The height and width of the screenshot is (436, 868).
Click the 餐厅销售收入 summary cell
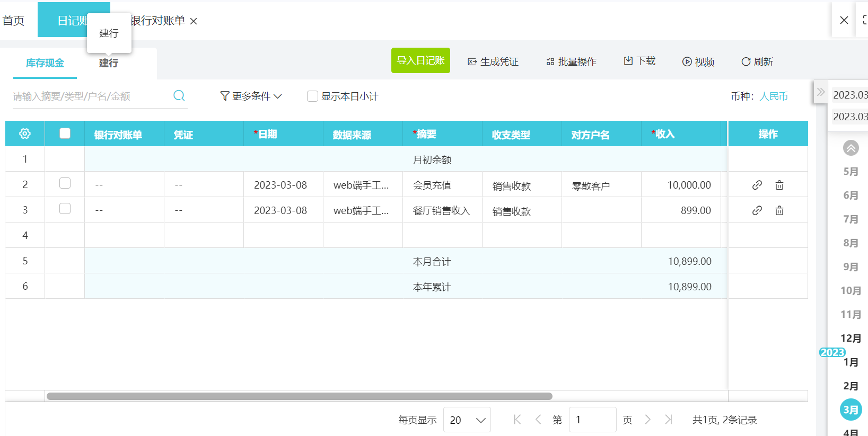pos(443,210)
